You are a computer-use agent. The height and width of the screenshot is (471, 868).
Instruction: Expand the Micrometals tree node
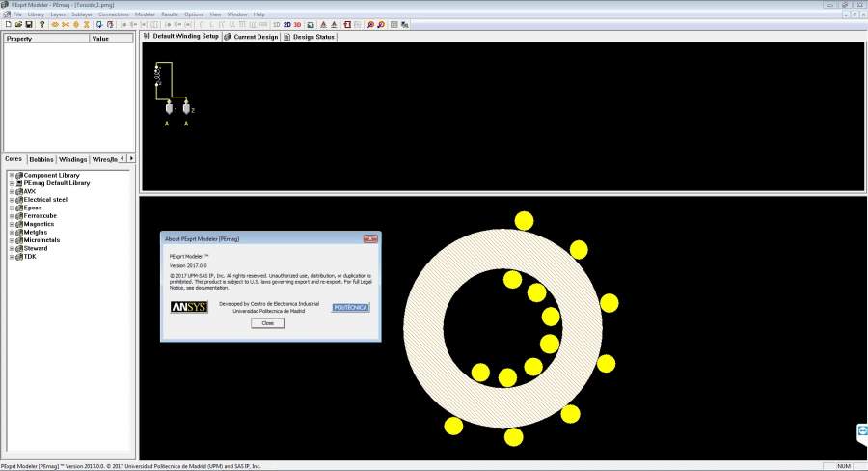click(x=11, y=240)
